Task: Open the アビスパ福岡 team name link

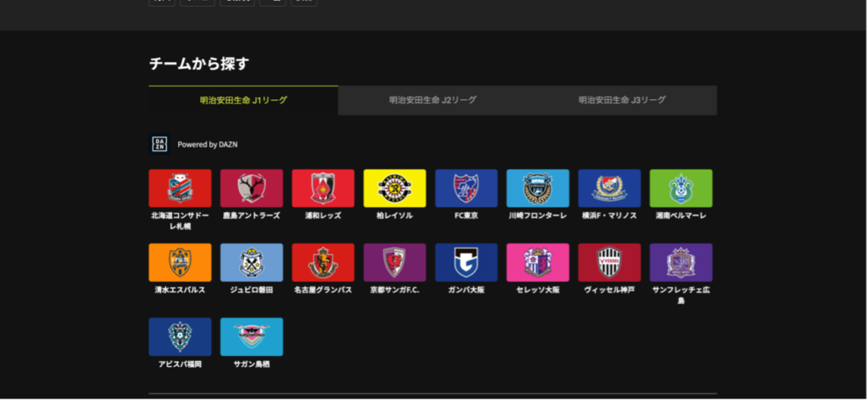Action: tap(180, 365)
